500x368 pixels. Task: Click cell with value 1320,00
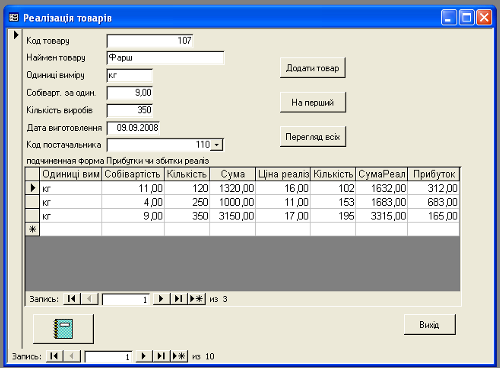[233, 188]
